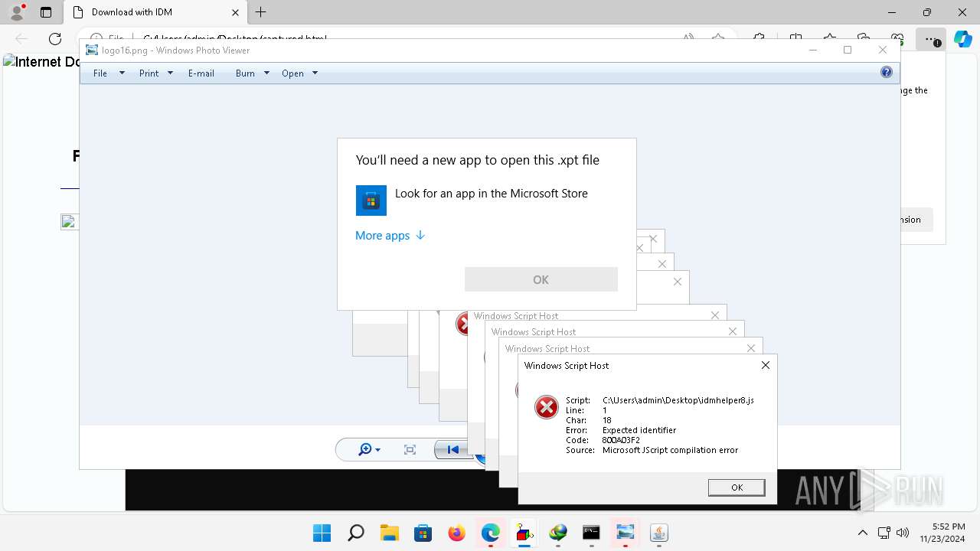The image size is (980, 551).
Task: Switch to the colored blocks app on taskbar
Action: coord(524,533)
